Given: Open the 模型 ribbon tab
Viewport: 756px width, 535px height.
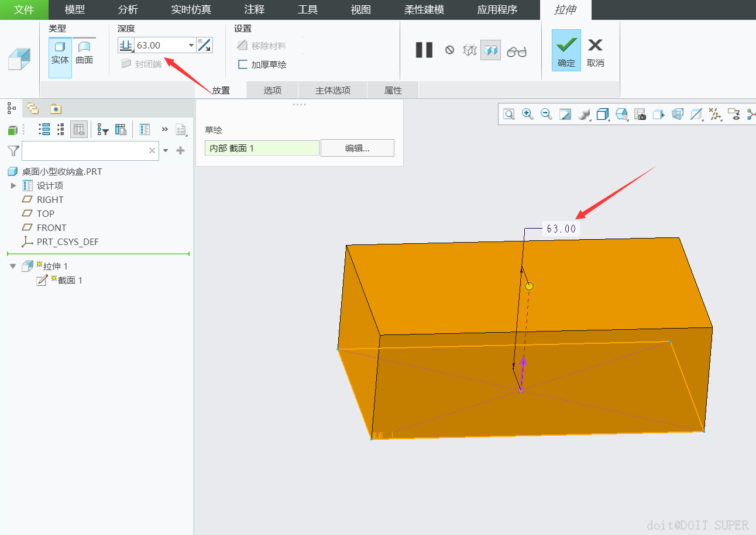Looking at the screenshot, I should (x=74, y=10).
